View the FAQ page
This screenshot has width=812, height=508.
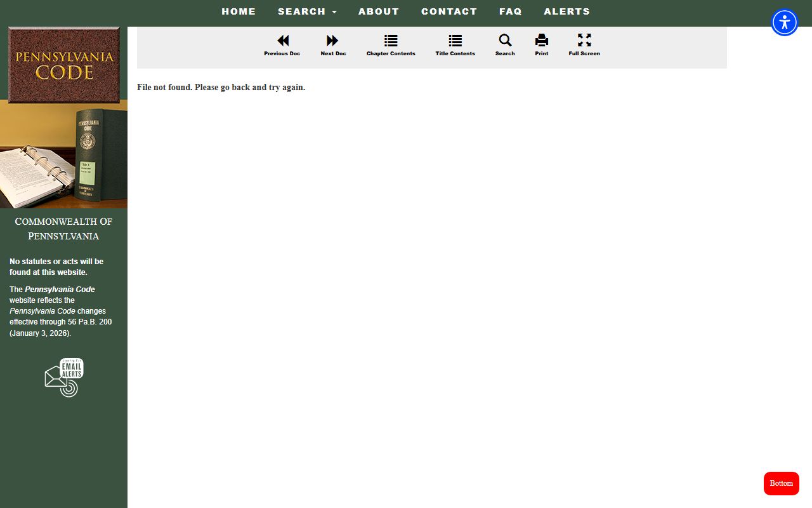(x=511, y=11)
